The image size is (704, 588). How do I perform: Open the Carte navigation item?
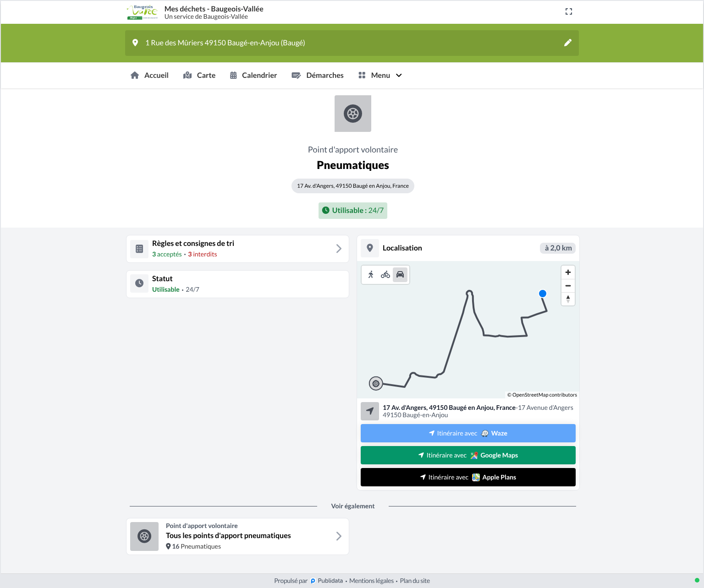coord(199,75)
